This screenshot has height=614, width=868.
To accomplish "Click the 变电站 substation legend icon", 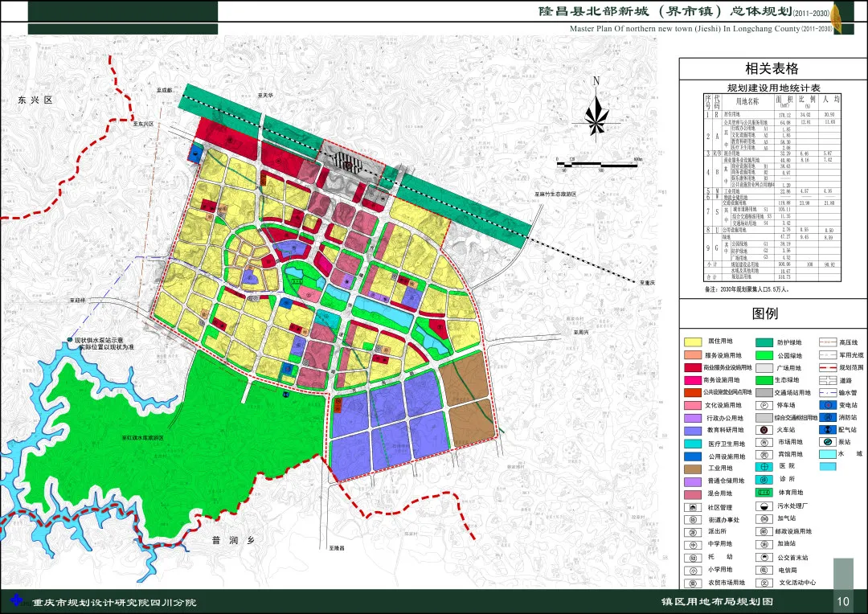I will point(827,405).
